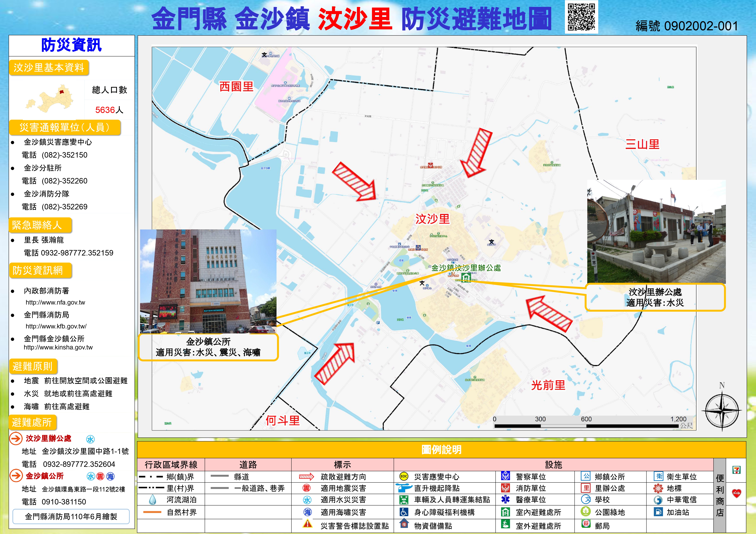This screenshot has width=756, height=534.
Task: Click the helicopter landing point legend icon
Action: [x=403, y=488]
